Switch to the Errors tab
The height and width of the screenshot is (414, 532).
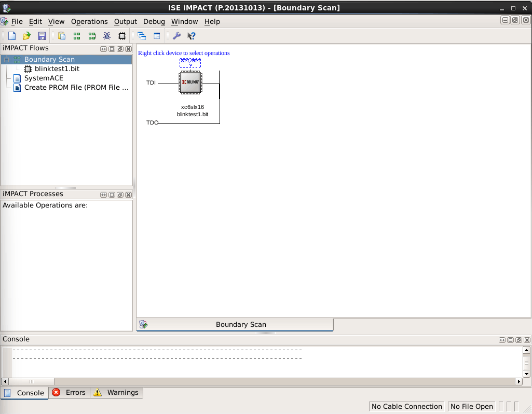[x=69, y=393]
